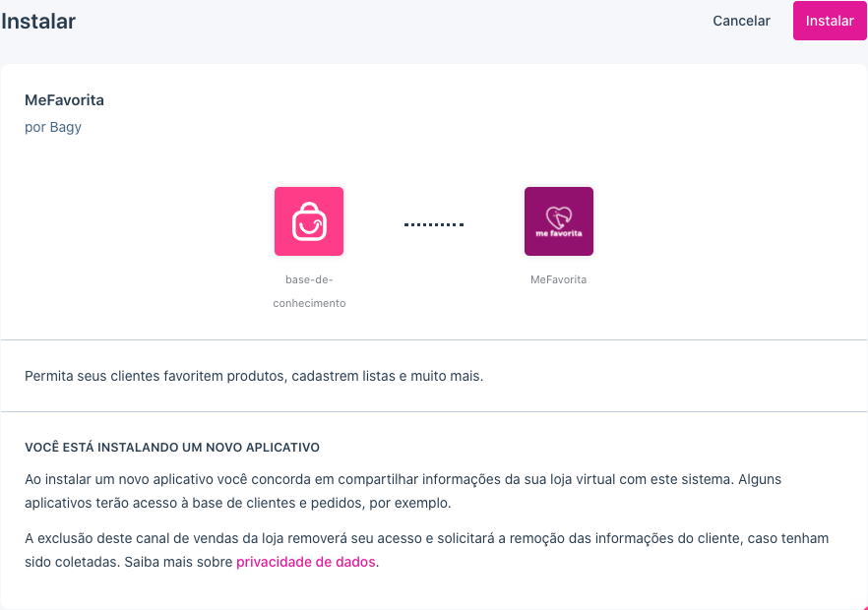Click the 'base-de-conhecimento' store label
868x610 pixels.
tap(309, 291)
